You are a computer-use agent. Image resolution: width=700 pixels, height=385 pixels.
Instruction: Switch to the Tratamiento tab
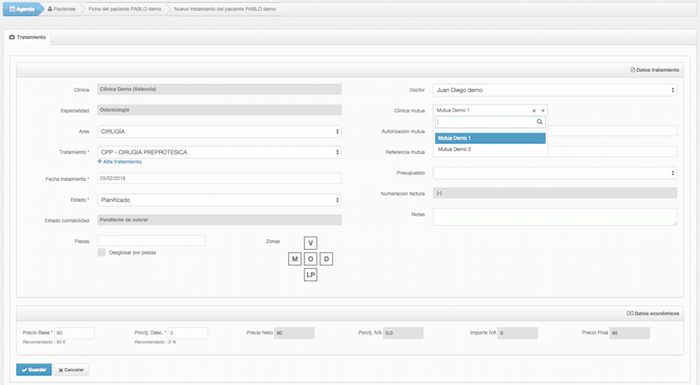pos(27,37)
